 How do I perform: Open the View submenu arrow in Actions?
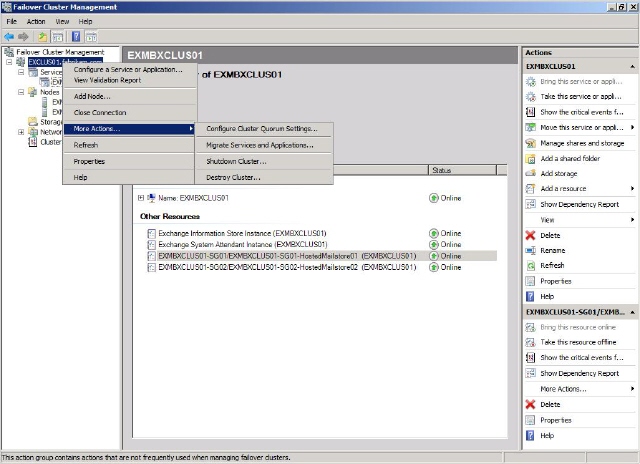(x=632, y=220)
